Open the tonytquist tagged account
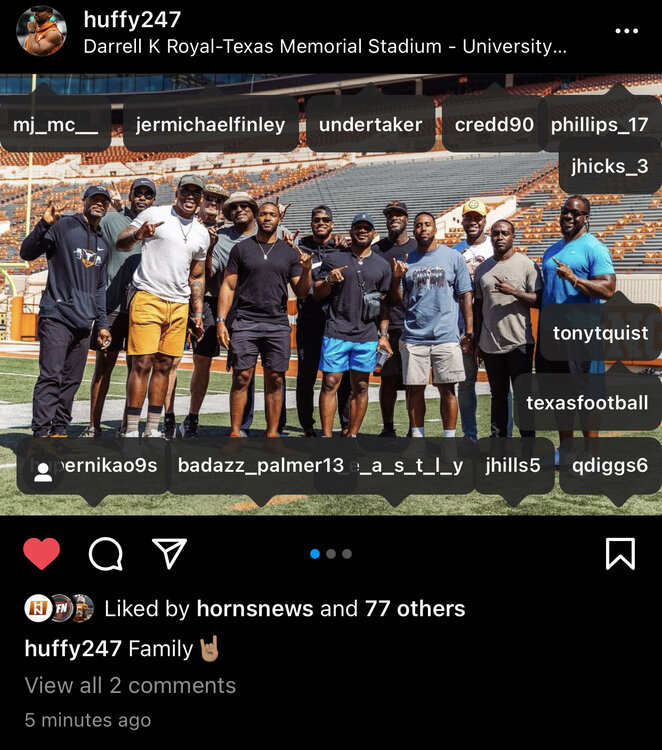The height and width of the screenshot is (750, 662). 601,333
